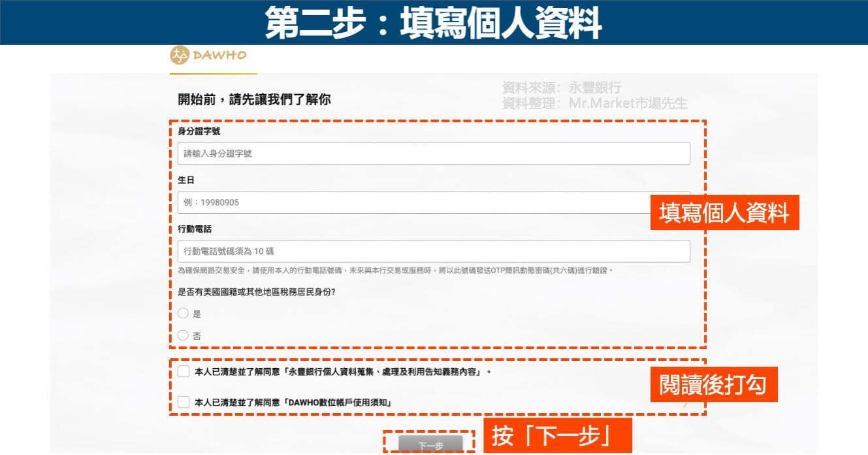868x455 pixels.
Task: Click the OTP簡訊動態密碼 security note text
Action: tap(396, 271)
